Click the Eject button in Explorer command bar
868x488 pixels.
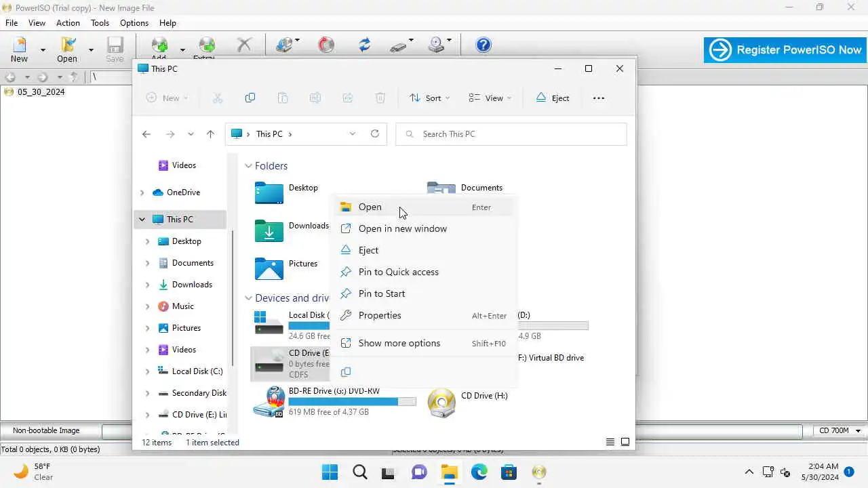tap(553, 98)
